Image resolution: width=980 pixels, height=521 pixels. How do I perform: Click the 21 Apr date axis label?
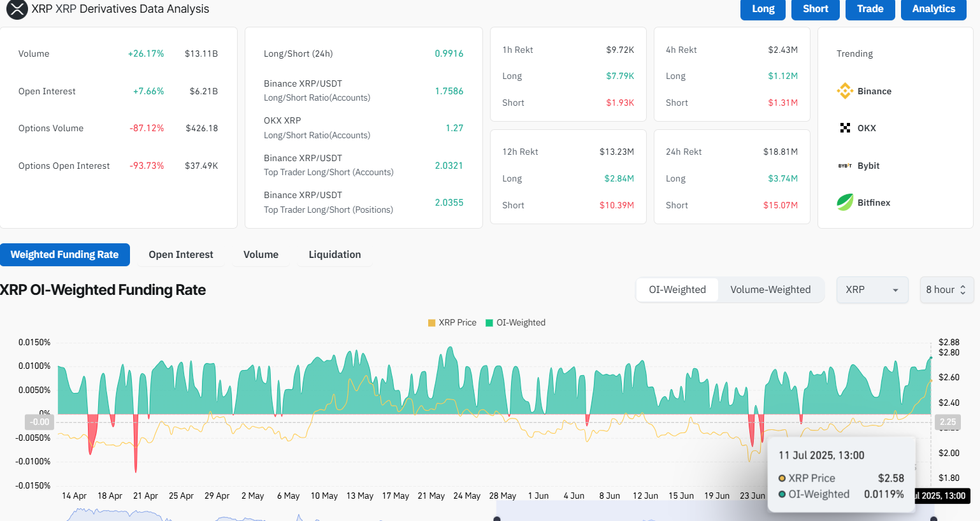[x=145, y=496]
